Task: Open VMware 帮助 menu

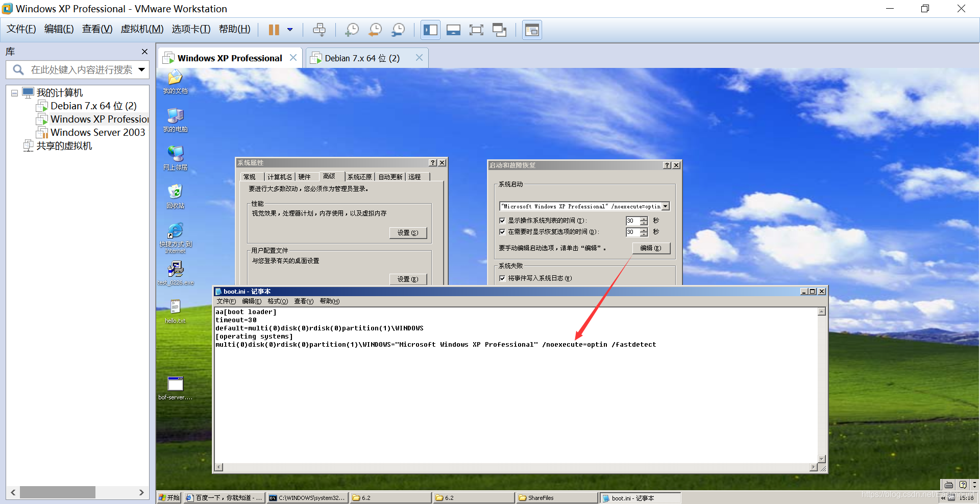Action: (234, 29)
